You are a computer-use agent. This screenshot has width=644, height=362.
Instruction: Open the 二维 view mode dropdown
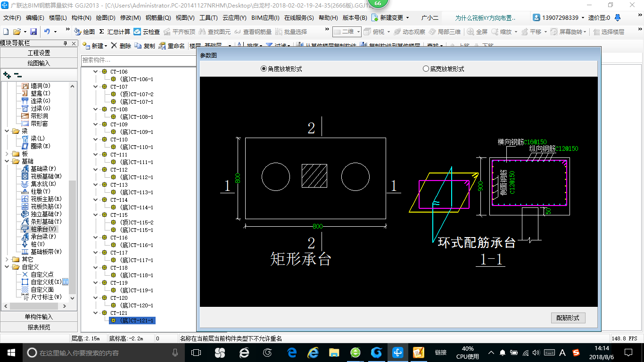pyautogui.click(x=347, y=32)
